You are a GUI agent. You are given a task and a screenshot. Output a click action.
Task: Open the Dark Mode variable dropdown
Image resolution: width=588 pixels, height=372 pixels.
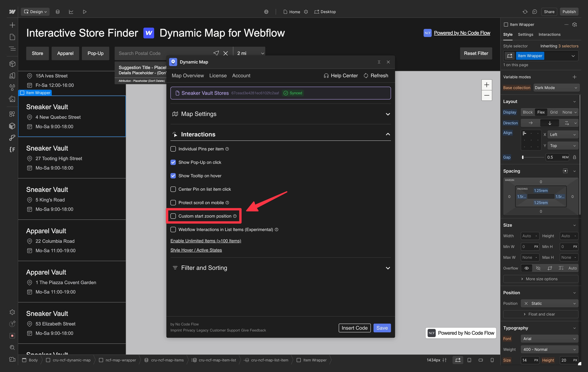pyautogui.click(x=556, y=88)
